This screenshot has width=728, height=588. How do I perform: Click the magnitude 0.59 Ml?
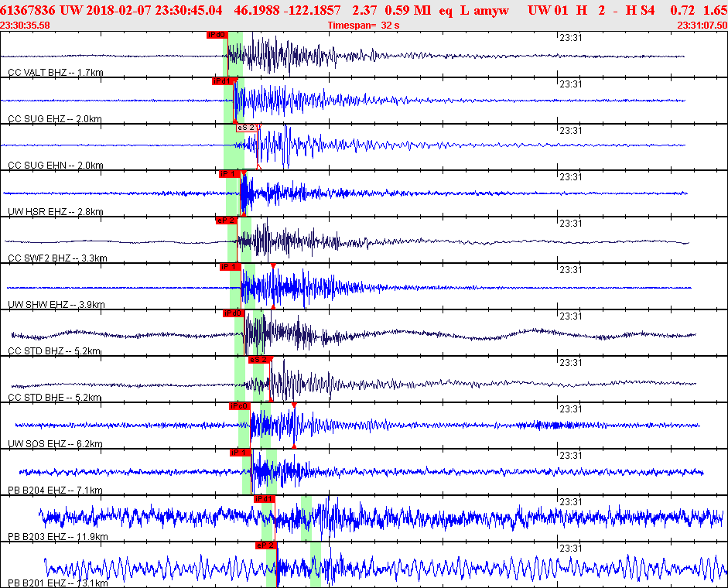(x=408, y=10)
